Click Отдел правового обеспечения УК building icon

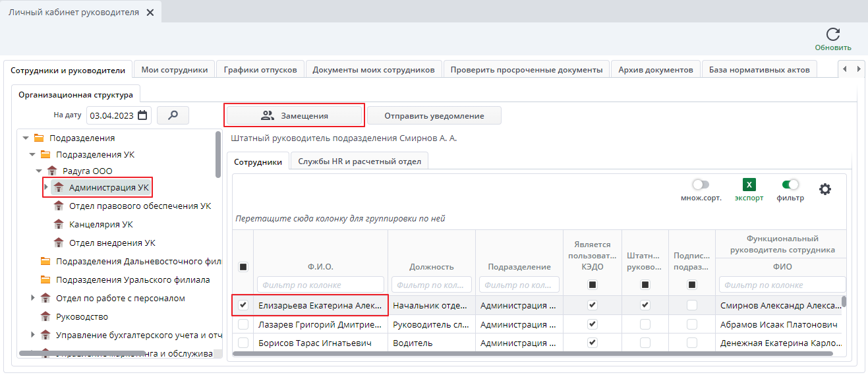(x=59, y=206)
